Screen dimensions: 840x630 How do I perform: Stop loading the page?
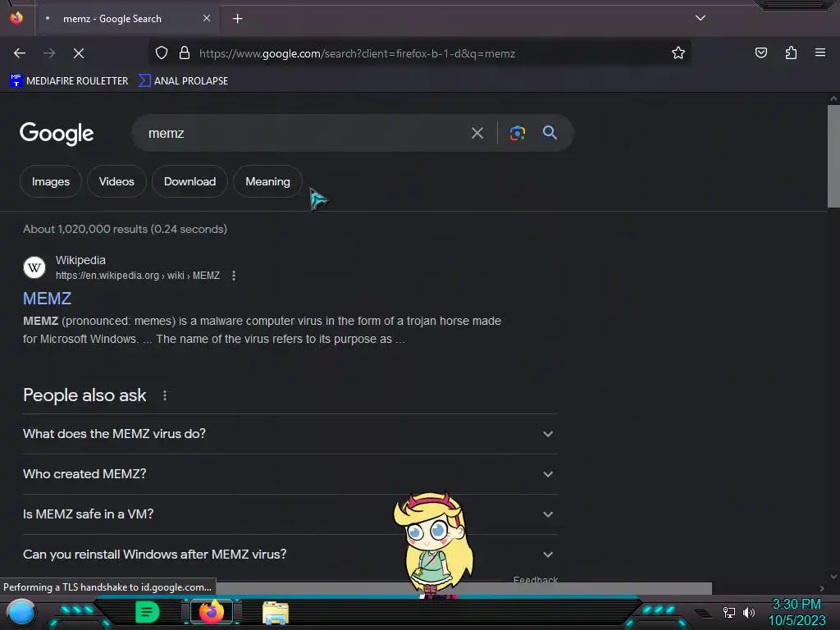coord(79,53)
